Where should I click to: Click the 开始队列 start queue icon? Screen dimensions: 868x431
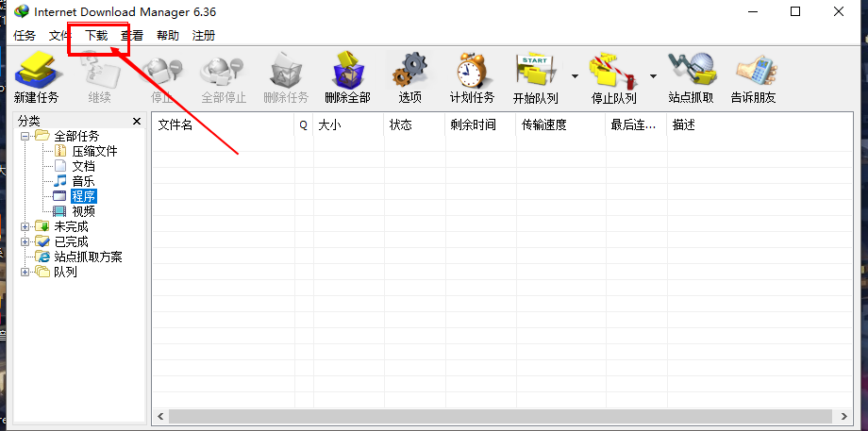click(x=536, y=77)
